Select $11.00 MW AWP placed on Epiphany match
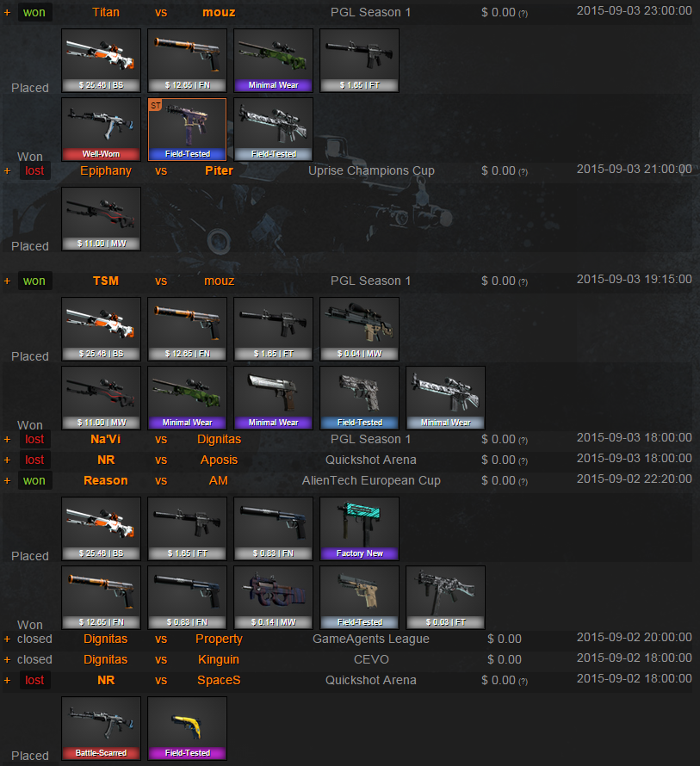Screen dimensions: 700x766 pos(102,219)
